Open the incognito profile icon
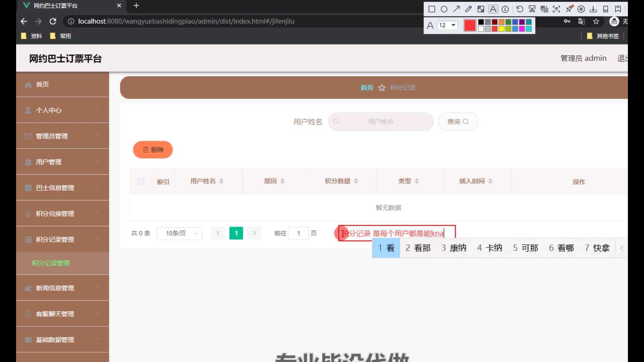Screen dimensions: 644x362 pos(614,21)
